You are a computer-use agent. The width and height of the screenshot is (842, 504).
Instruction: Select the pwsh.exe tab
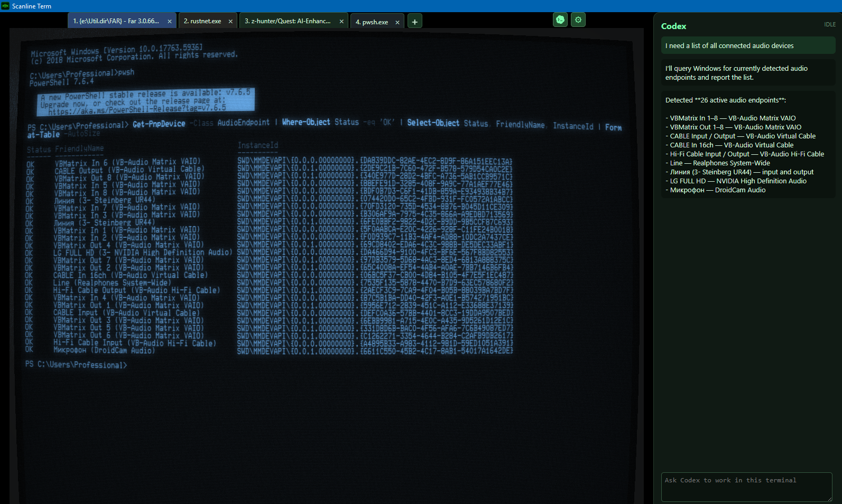pos(377,22)
